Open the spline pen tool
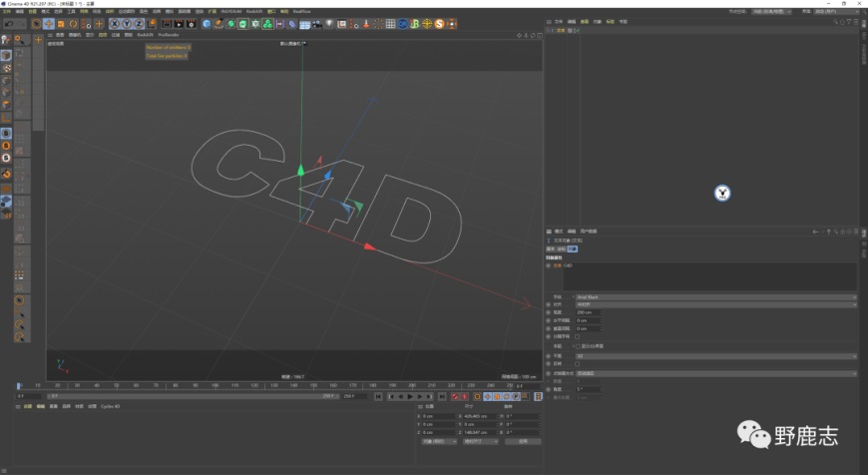The image size is (868, 475). [218, 24]
